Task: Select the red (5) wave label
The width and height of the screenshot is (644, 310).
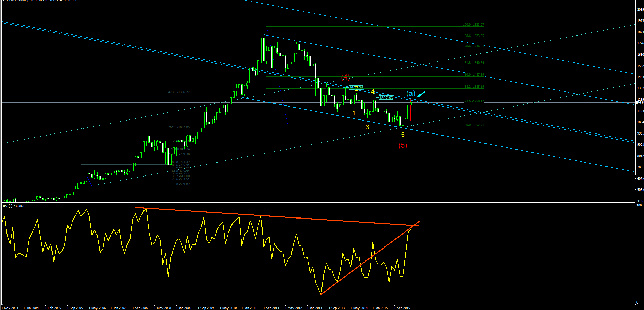Action: coord(403,145)
